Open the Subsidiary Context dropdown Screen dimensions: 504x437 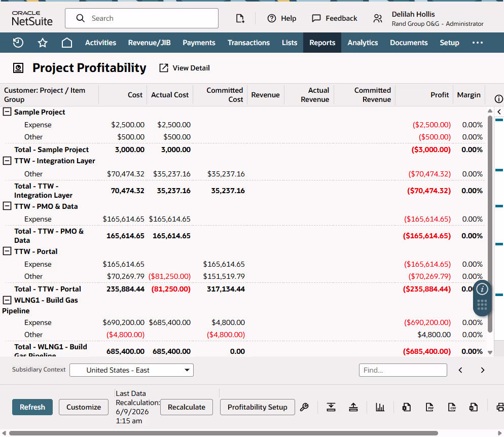[x=131, y=370]
